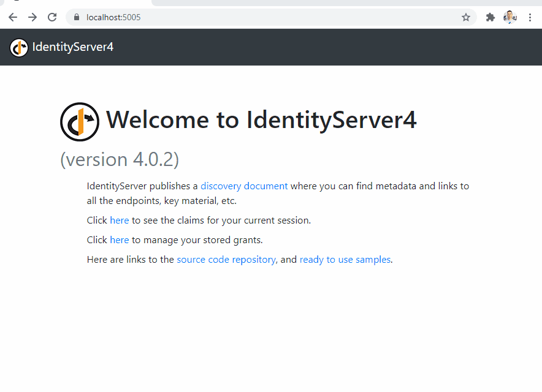The height and width of the screenshot is (392, 542).
Task: Click "here" to manage stored grants
Action: 120,240
